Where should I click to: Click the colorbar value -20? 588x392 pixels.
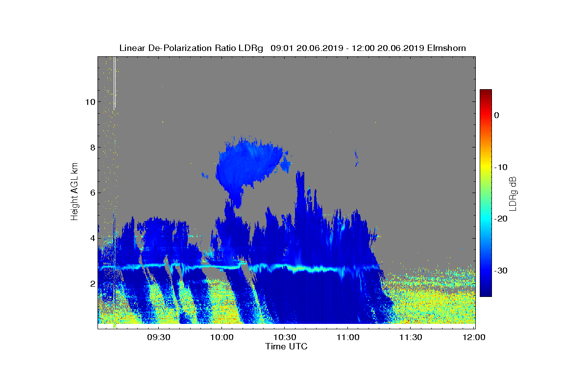(x=500, y=219)
